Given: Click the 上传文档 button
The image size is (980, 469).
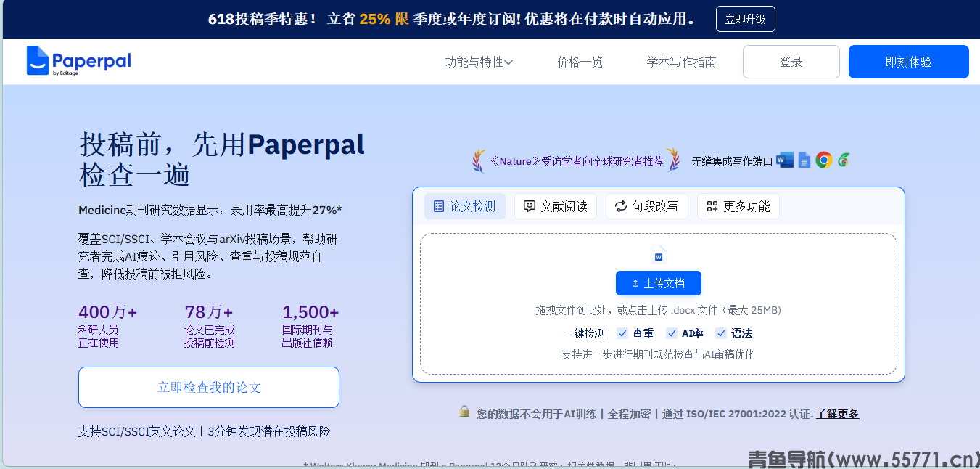Looking at the screenshot, I should [x=659, y=283].
